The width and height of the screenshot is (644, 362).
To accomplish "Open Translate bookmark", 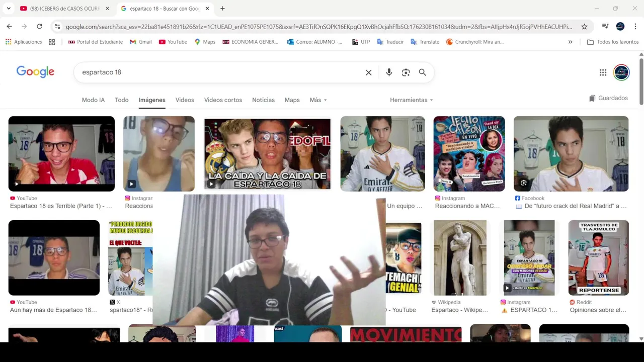I will pos(425,42).
